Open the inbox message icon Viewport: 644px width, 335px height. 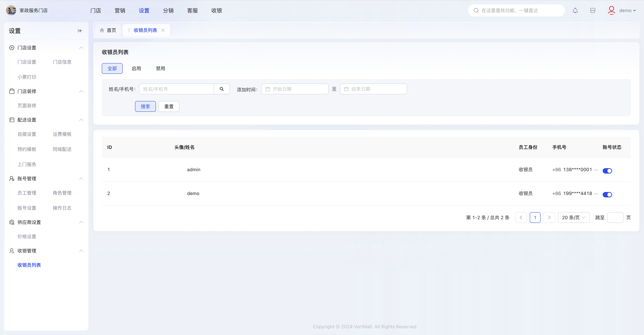click(593, 11)
